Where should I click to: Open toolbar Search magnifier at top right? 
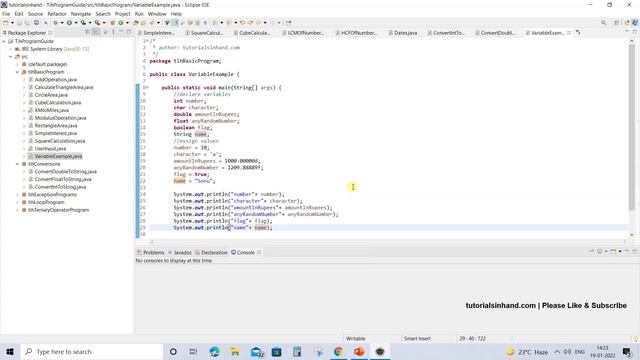point(603,23)
